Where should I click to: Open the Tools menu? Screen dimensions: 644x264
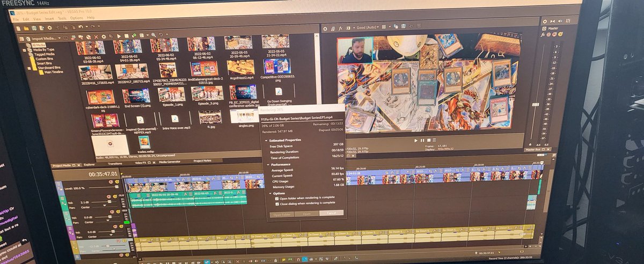62,18
